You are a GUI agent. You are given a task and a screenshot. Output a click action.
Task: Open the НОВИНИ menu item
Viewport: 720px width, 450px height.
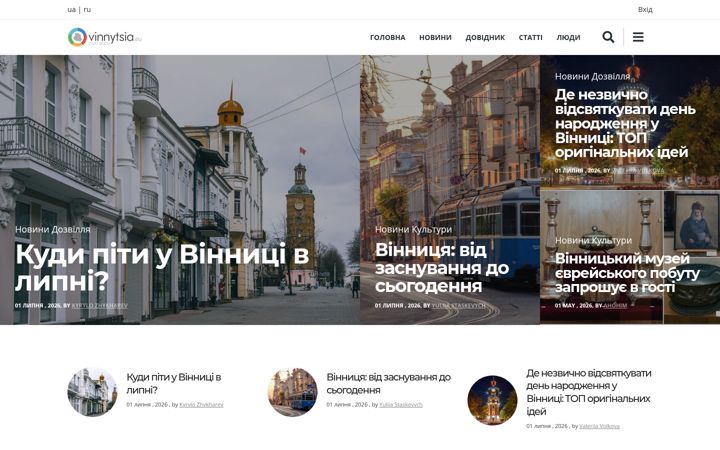point(435,37)
